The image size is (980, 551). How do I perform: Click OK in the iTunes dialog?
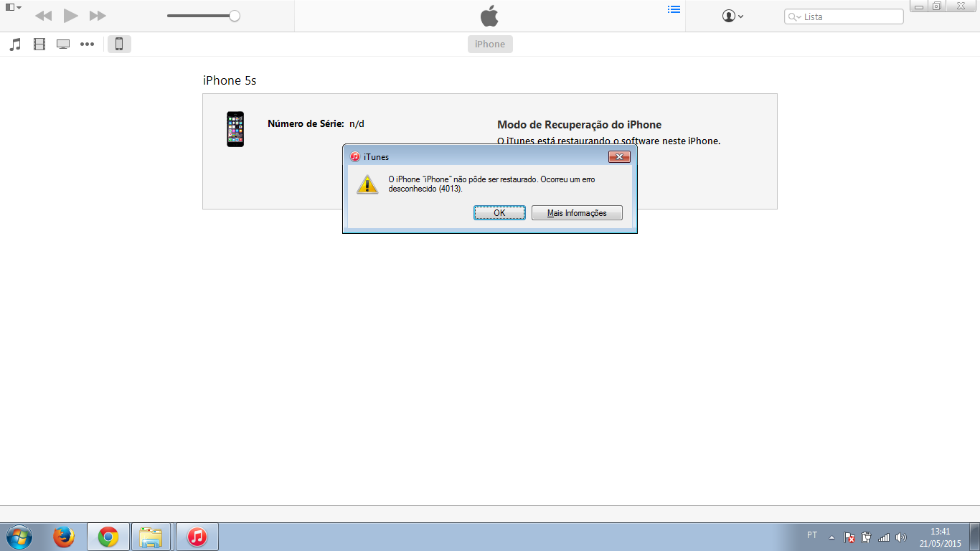click(499, 213)
